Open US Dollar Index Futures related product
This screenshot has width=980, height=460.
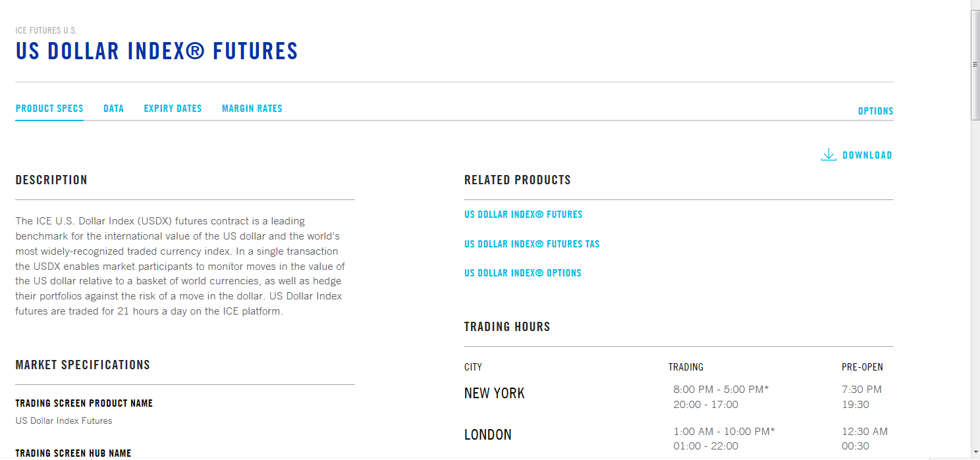coord(523,215)
